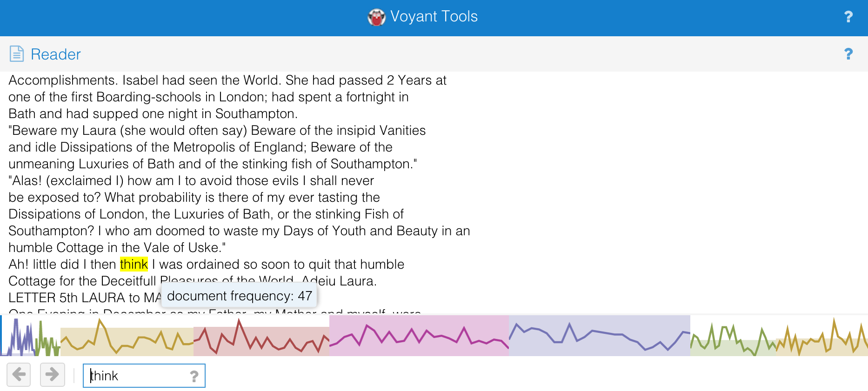
Task: Click the yellow highlighted word "think"
Action: 134,265
